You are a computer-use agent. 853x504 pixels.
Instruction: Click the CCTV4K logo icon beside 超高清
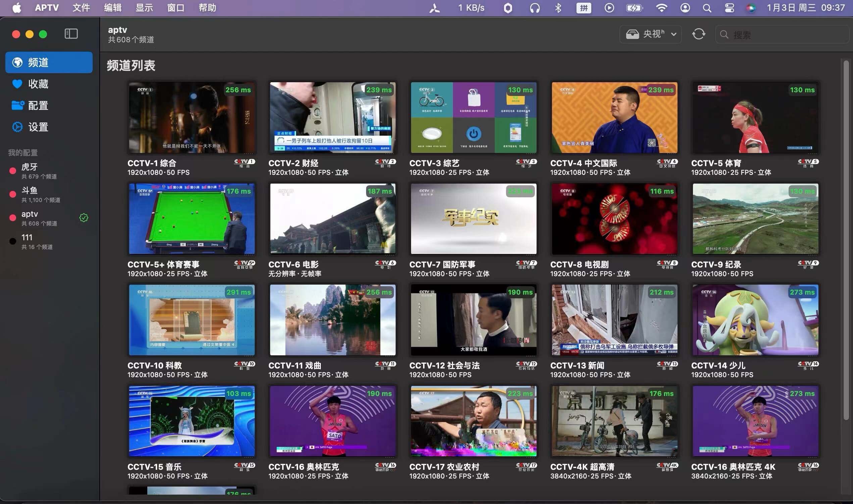667,467
